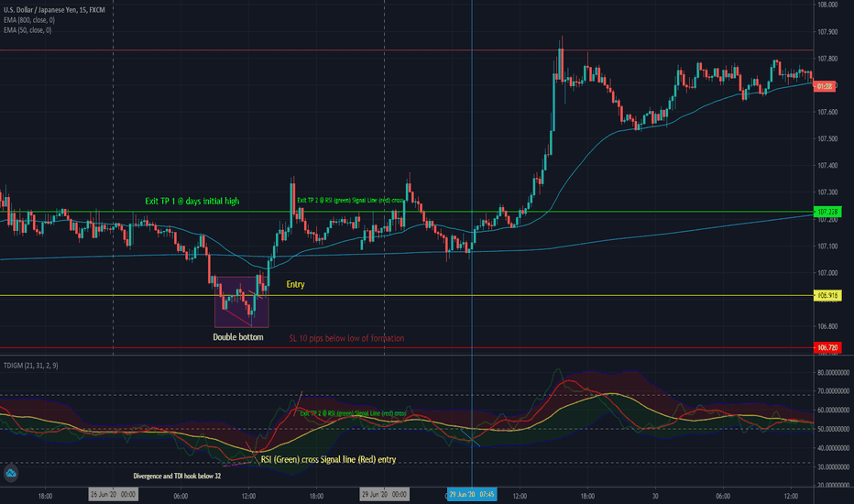Click the 107.400 price axis value
The height and width of the screenshot is (504, 854).
click(827, 166)
